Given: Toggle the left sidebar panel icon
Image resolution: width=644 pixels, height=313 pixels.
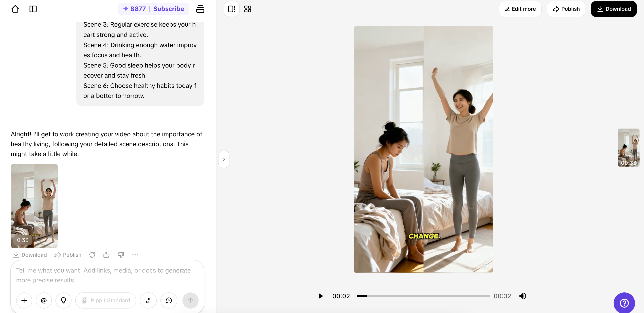Looking at the screenshot, I should 33,9.
